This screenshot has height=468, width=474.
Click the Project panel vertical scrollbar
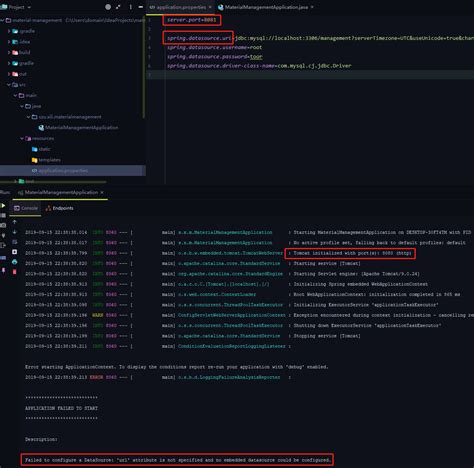point(144,67)
